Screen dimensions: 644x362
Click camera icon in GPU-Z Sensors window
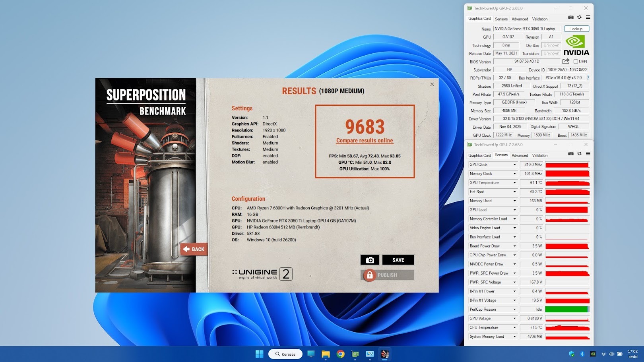pyautogui.click(x=571, y=154)
